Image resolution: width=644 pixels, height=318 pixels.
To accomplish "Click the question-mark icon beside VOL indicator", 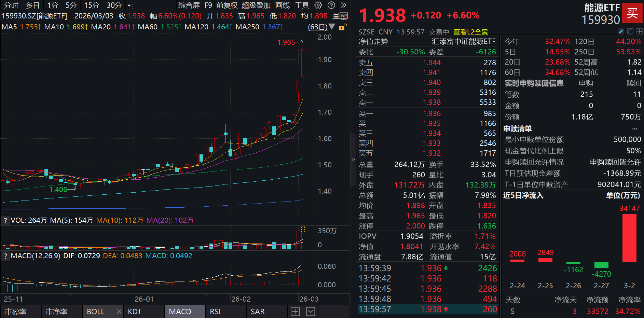I will [x=5, y=220].
